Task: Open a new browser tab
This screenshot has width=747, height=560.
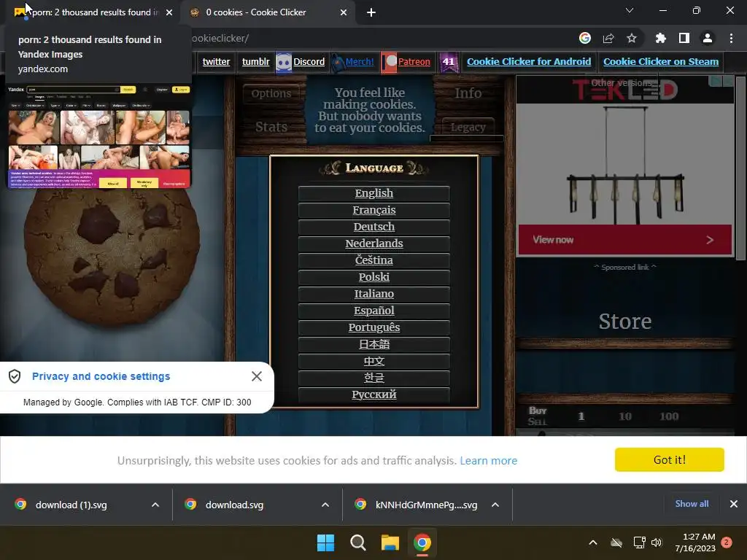Action: click(371, 13)
